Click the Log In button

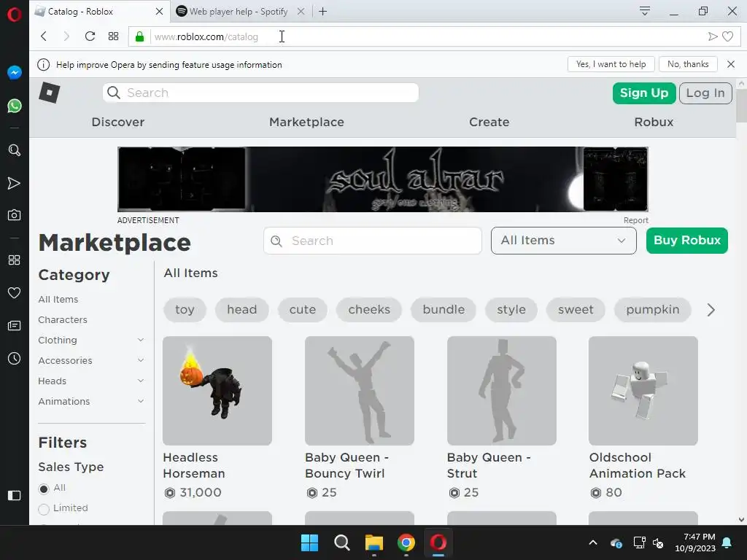[x=705, y=93]
